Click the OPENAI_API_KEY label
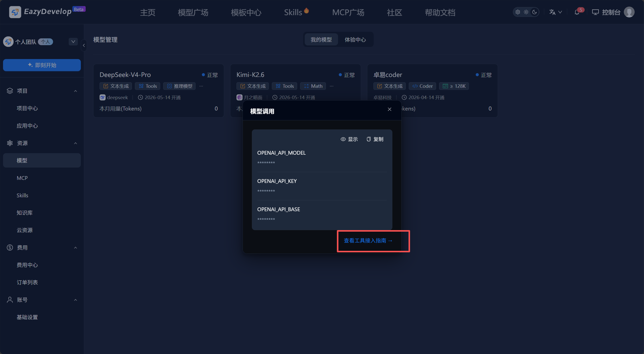 click(x=277, y=181)
